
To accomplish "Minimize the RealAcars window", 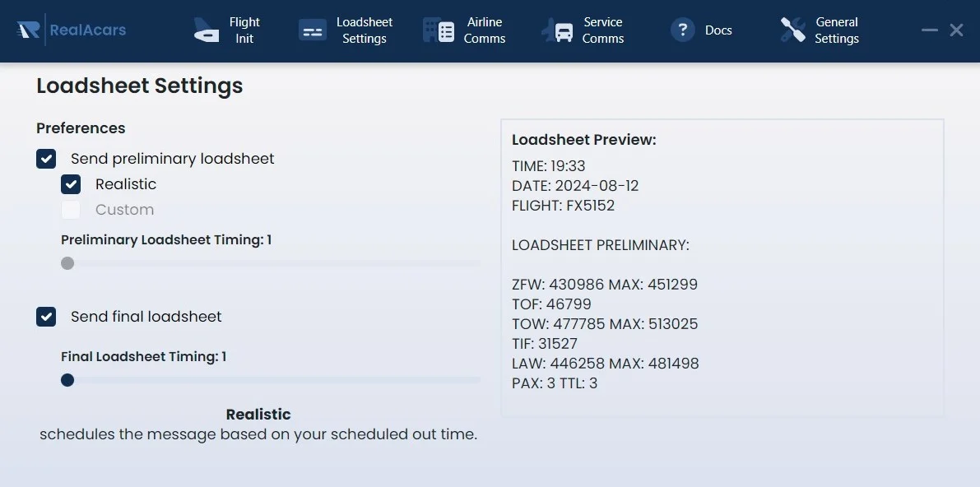I will (930, 30).
